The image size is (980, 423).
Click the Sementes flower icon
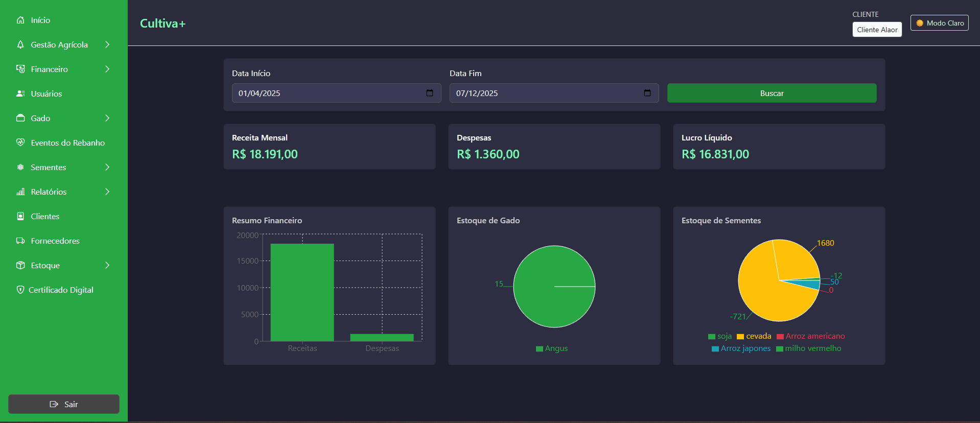coord(20,167)
